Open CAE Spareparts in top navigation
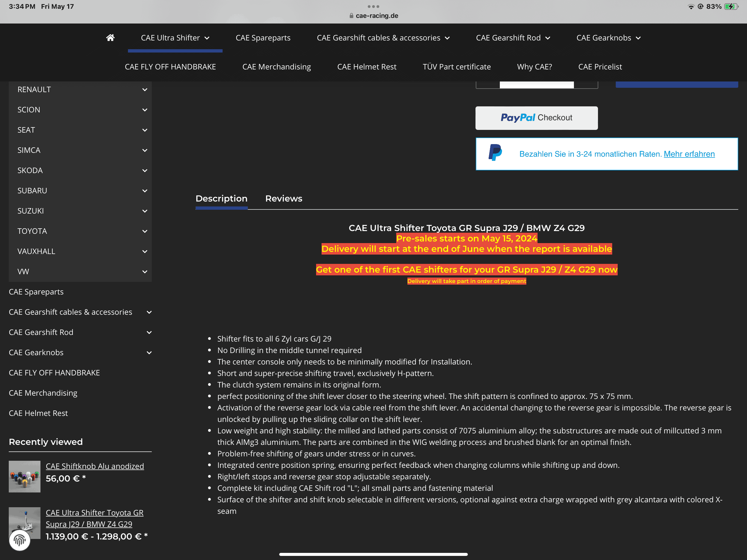 click(263, 38)
